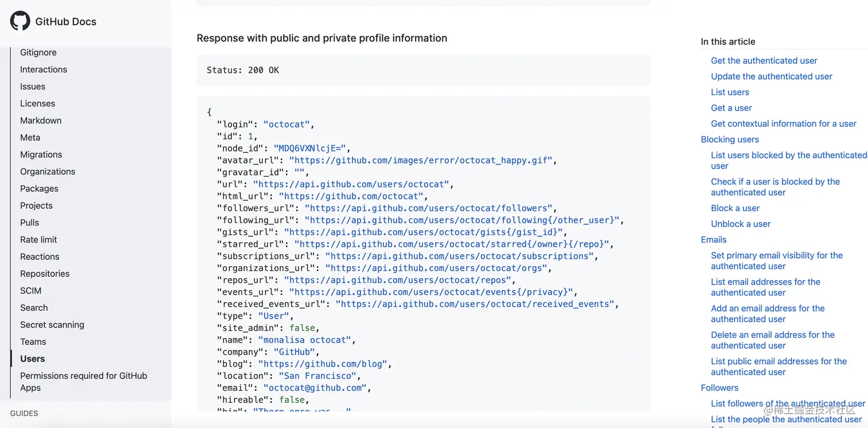Click the gists_url value

pyautogui.click(x=424, y=232)
